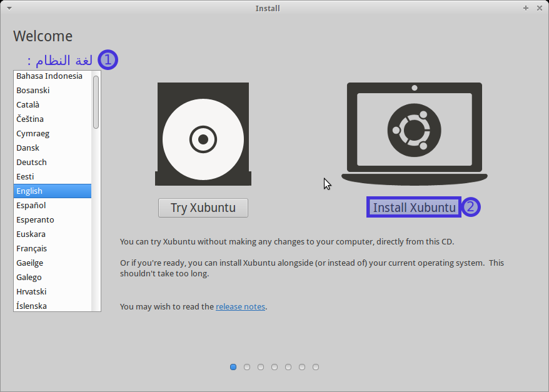Pick Cymraeg in the language list
Screen dimensions: 549x392
pos(53,133)
